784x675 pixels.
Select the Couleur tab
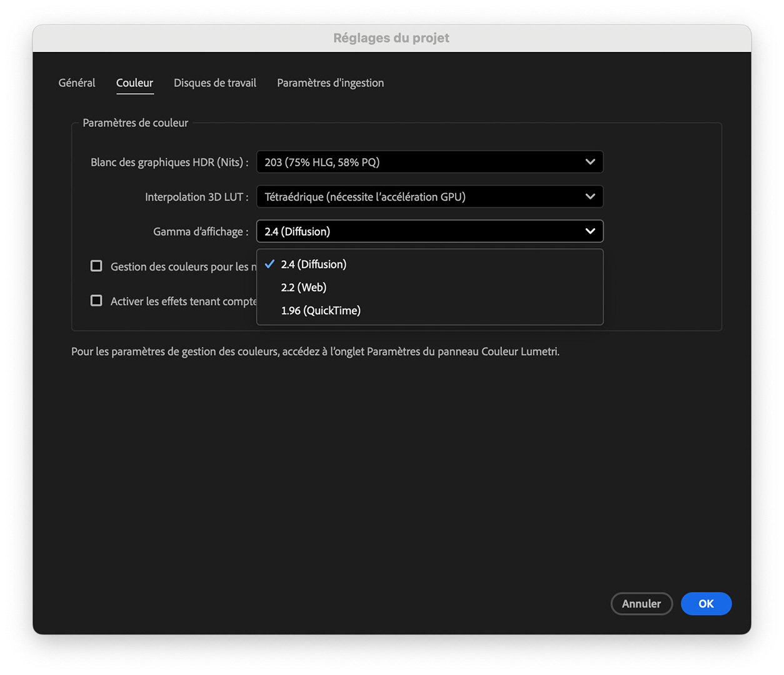coord(134,83)
